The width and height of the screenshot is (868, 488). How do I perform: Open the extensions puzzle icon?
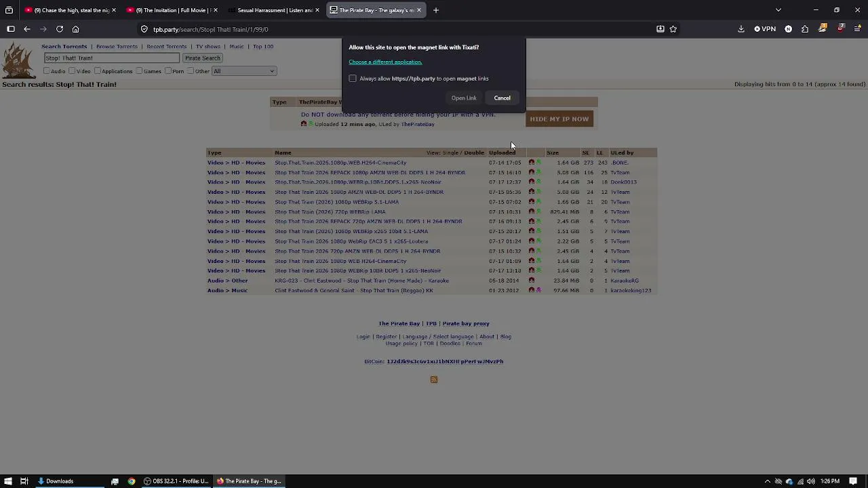[x=805, y=29]
